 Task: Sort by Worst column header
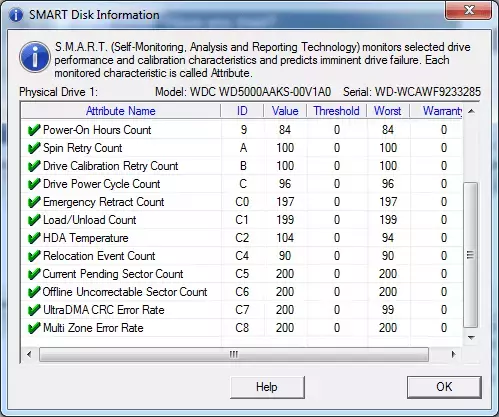click(x=388, y=111)
